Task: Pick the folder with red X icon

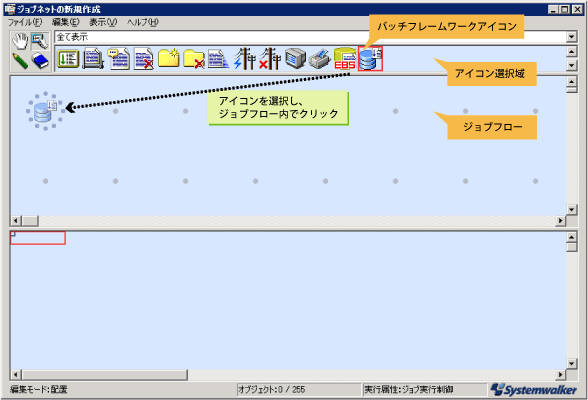Action: (x=194, y=59)
